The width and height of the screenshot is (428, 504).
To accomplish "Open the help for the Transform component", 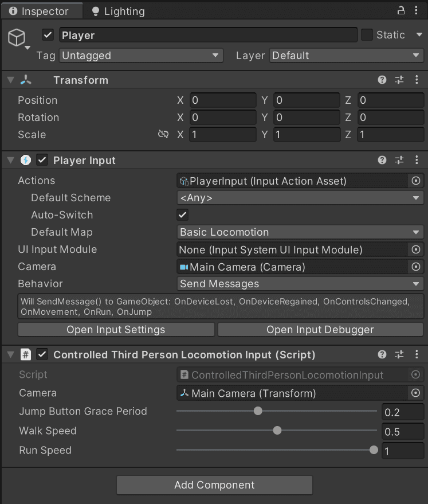I will coord(382,80).
